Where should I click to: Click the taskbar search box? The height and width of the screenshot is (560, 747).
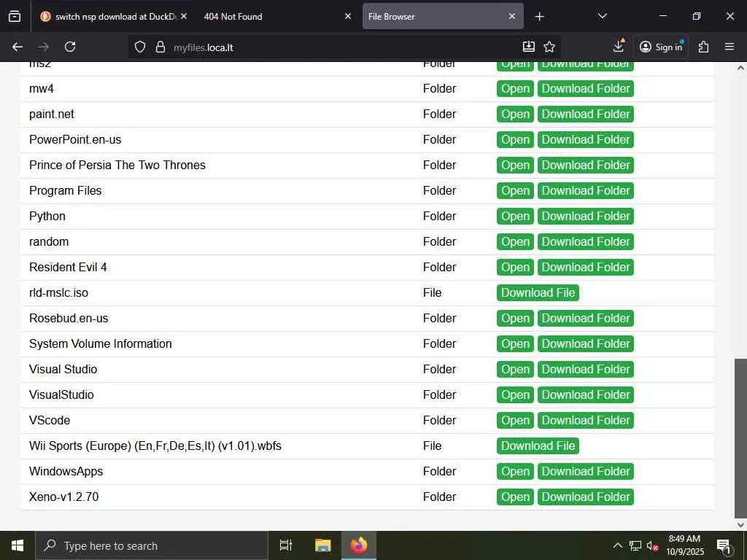click(152, 545)
